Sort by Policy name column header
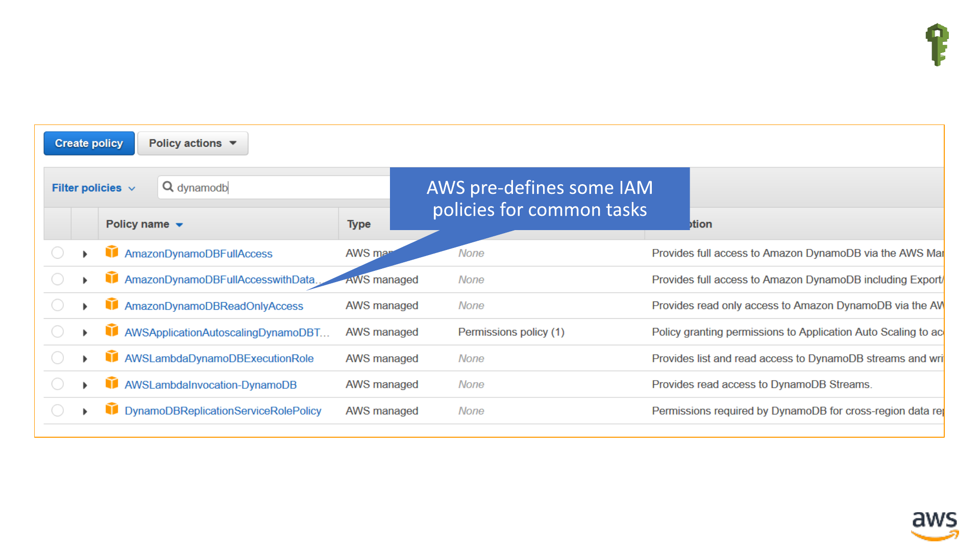The width and height of the screenshot is (980, 551). [x=144, y=224]
